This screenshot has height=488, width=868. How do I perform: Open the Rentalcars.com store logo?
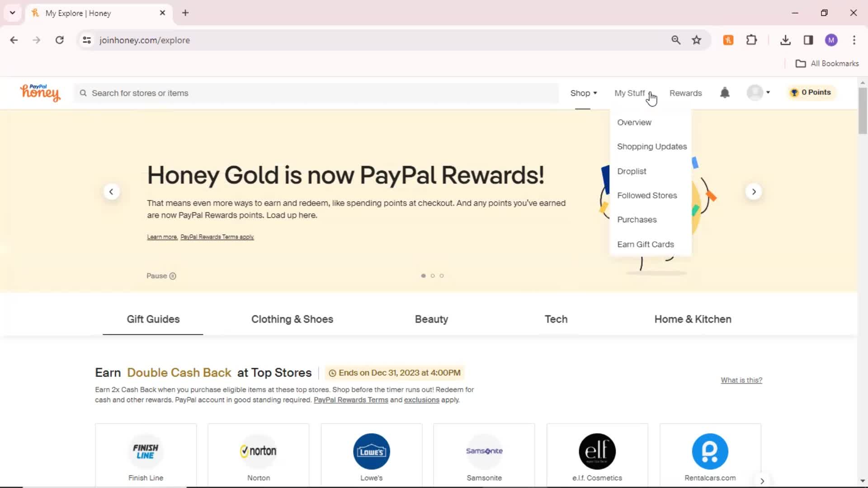pyautogui.click(x=710, y=451)
